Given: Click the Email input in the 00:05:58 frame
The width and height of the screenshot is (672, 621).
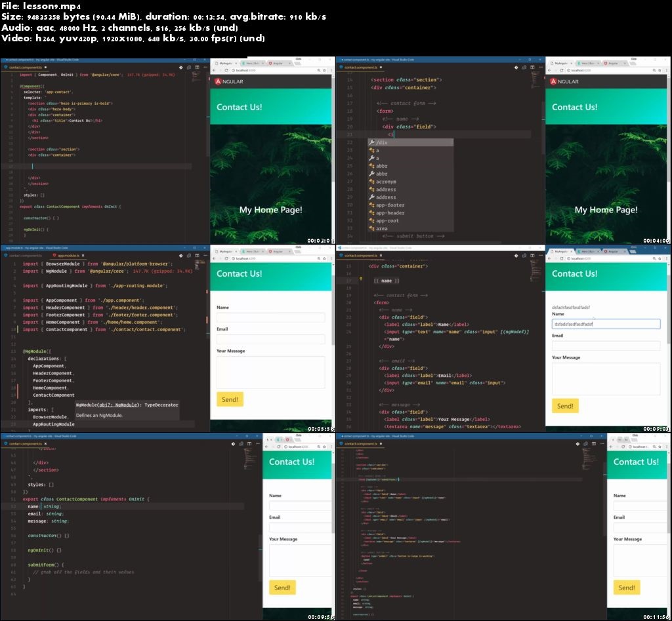Looking at the screenshot, I should click(x=270, y=339).
